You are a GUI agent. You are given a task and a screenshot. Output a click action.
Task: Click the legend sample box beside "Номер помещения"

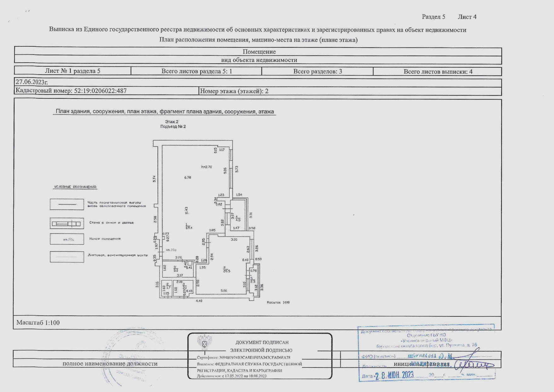67,239
